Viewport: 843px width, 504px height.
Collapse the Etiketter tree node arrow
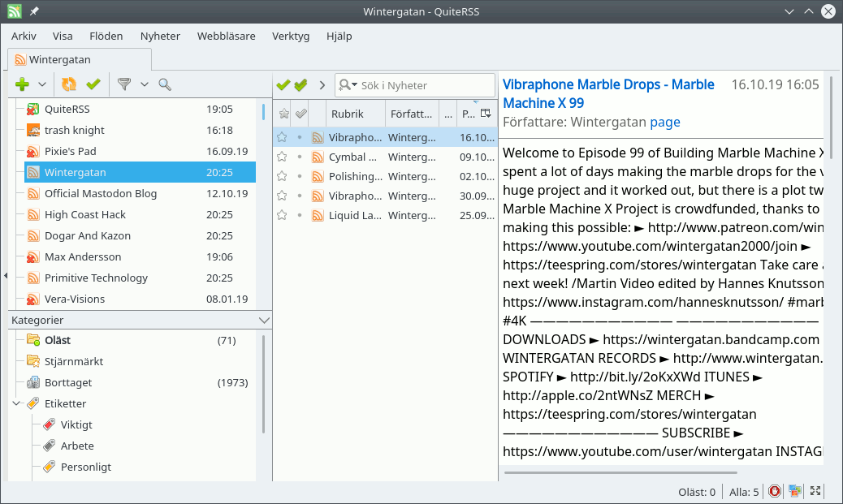click(16, 403)
